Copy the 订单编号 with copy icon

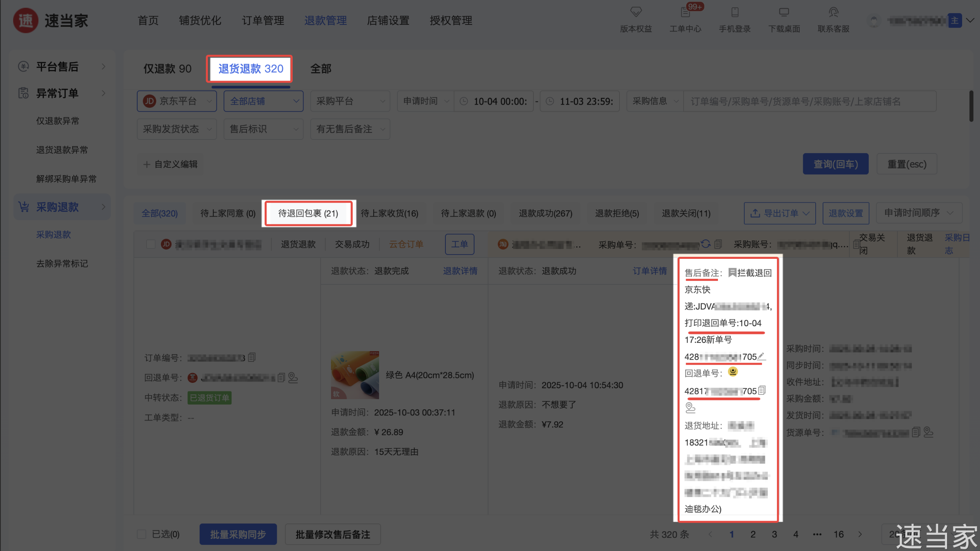click(x=252, y=357)
